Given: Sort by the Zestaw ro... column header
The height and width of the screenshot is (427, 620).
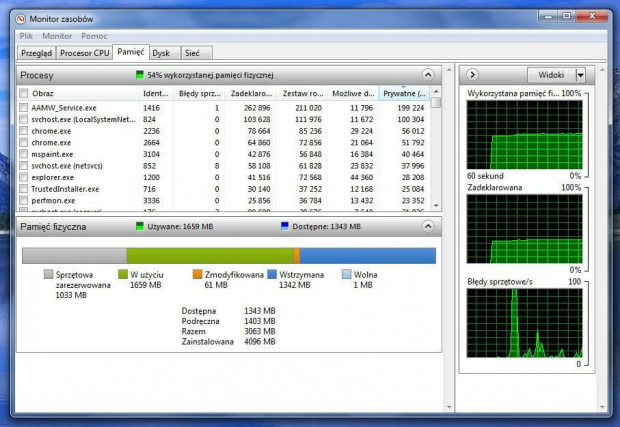Looking at the screenshot, I should coord(302,93).
